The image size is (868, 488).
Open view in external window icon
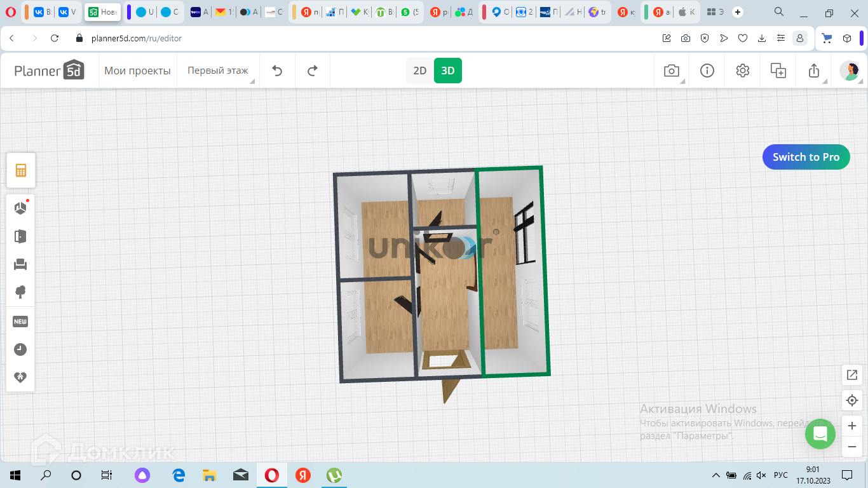click(x=852, y=375)
